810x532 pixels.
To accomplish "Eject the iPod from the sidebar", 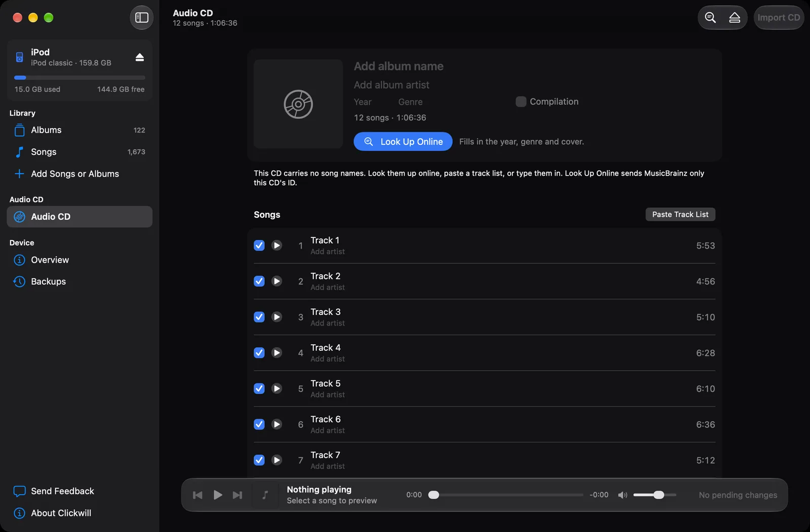I will coord(140,57).
